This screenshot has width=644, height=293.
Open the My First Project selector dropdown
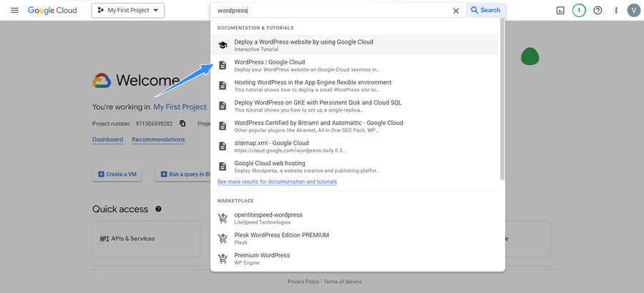128,11
